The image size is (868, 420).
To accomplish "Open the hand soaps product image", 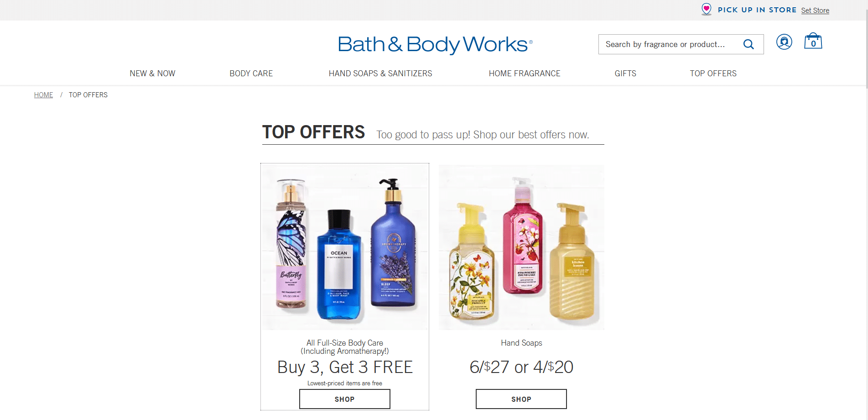I will tap(521, 247).
